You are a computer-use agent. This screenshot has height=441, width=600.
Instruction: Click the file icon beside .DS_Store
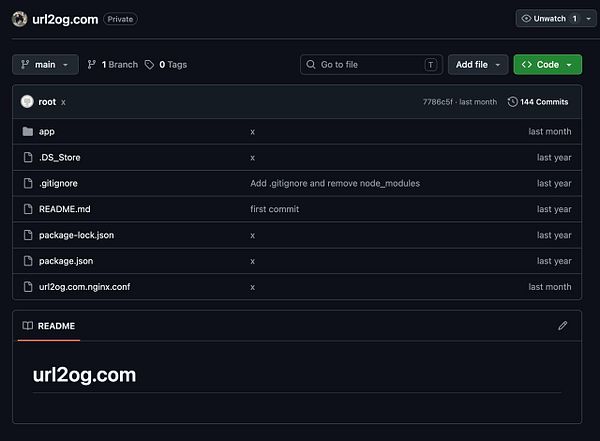point(28,157)
